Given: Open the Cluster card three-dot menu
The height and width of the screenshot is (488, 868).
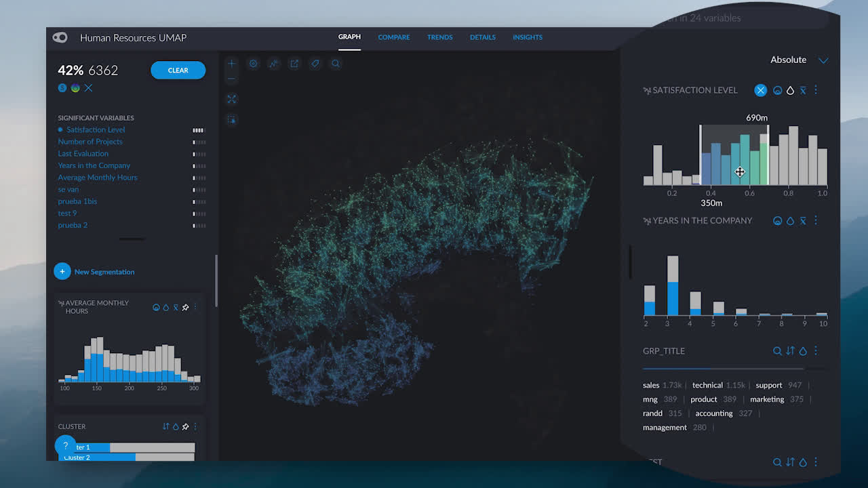Looking at the screenshot, I should point(195,426).
